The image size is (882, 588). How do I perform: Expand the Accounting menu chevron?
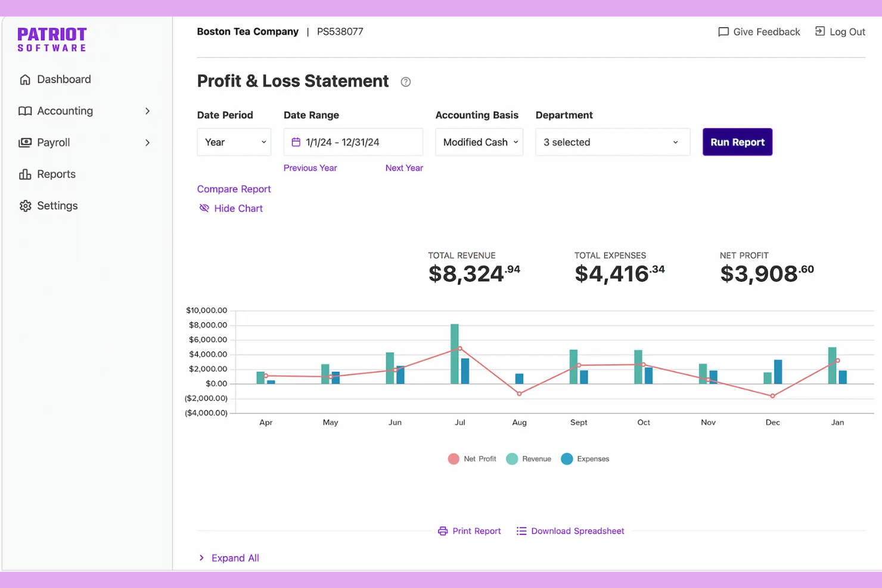click(147, 111)
